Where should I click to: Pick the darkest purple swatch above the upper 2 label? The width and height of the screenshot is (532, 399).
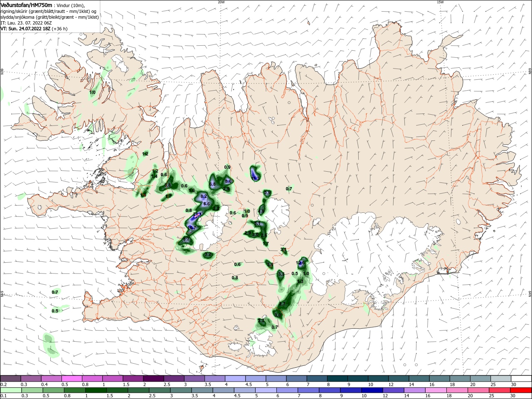point(154,378)
